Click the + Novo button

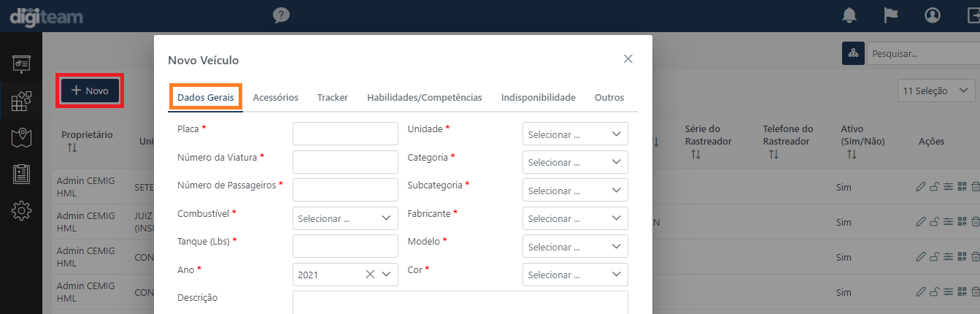point(90,91)
